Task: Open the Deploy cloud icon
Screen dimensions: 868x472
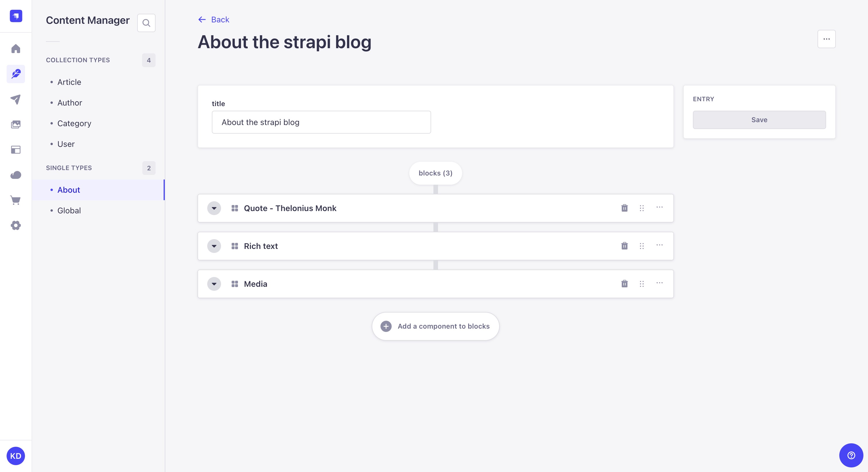Action: pos(16,175)
